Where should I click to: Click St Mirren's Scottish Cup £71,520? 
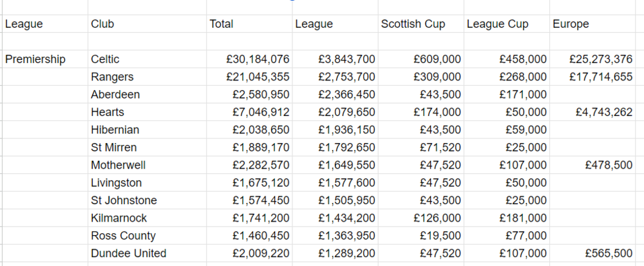(x=440, y=147)
